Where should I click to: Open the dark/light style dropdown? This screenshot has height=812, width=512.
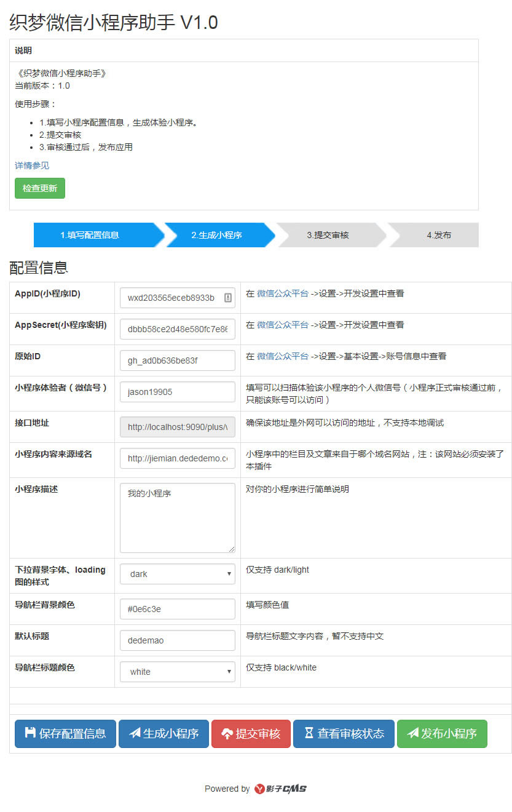point(177,574)
